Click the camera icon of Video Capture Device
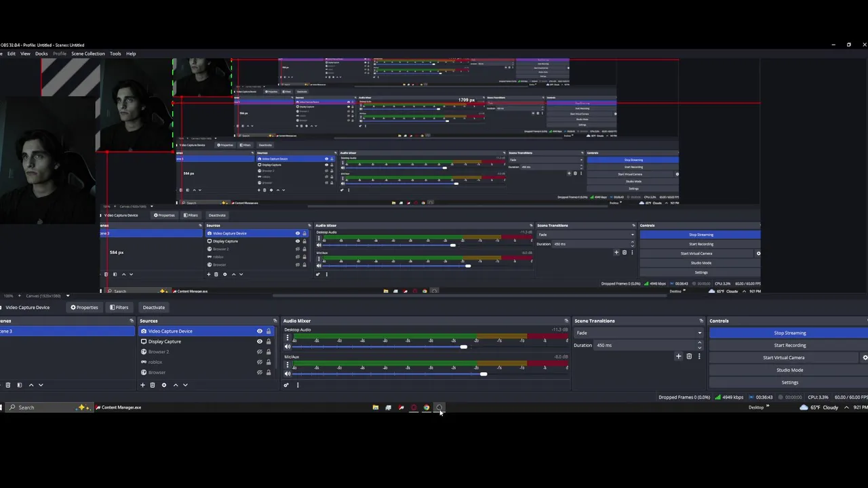This screenshot has height=488, width=868. click(144, 331)
